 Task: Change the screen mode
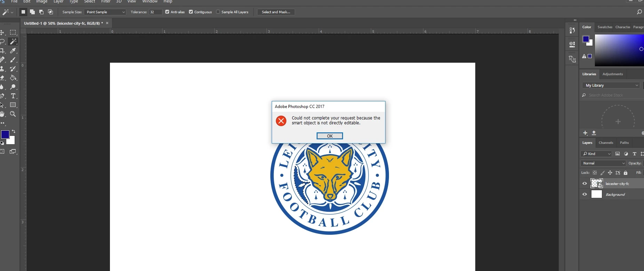point(13,152)
